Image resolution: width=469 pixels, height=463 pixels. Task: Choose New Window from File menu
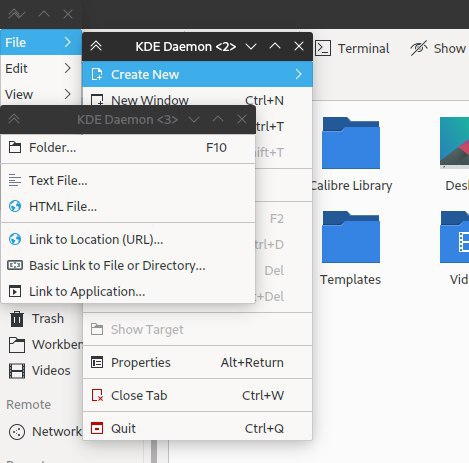click(x=197, y=100)
